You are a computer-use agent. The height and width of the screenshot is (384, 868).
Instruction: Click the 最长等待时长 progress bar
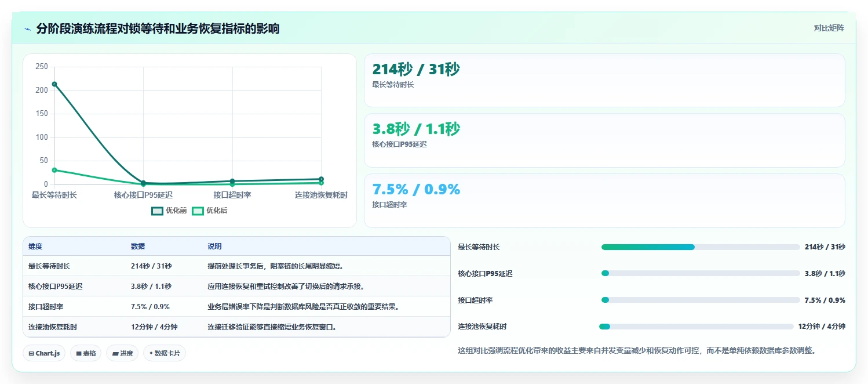[701, 247]
